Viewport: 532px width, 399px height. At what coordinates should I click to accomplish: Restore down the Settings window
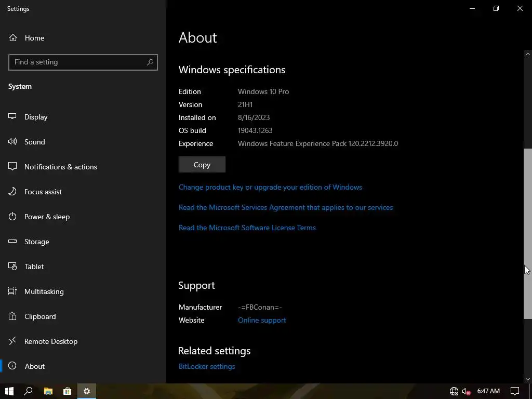[x=496, y=8]
